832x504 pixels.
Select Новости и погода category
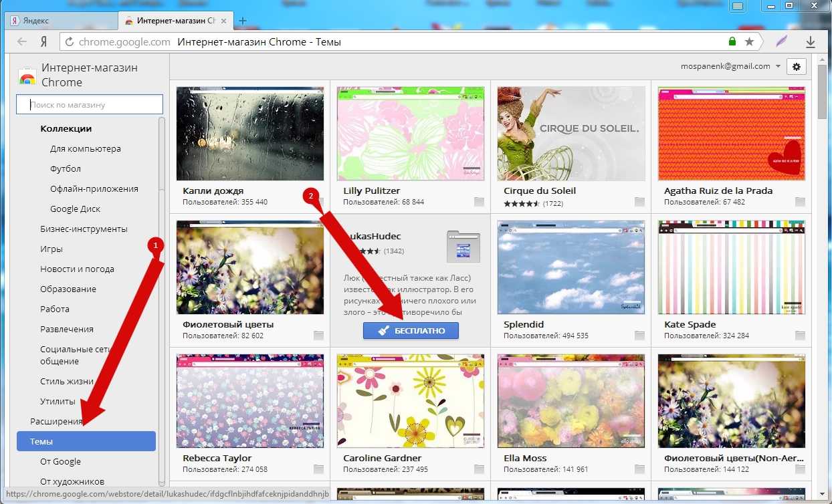point(77,269)
